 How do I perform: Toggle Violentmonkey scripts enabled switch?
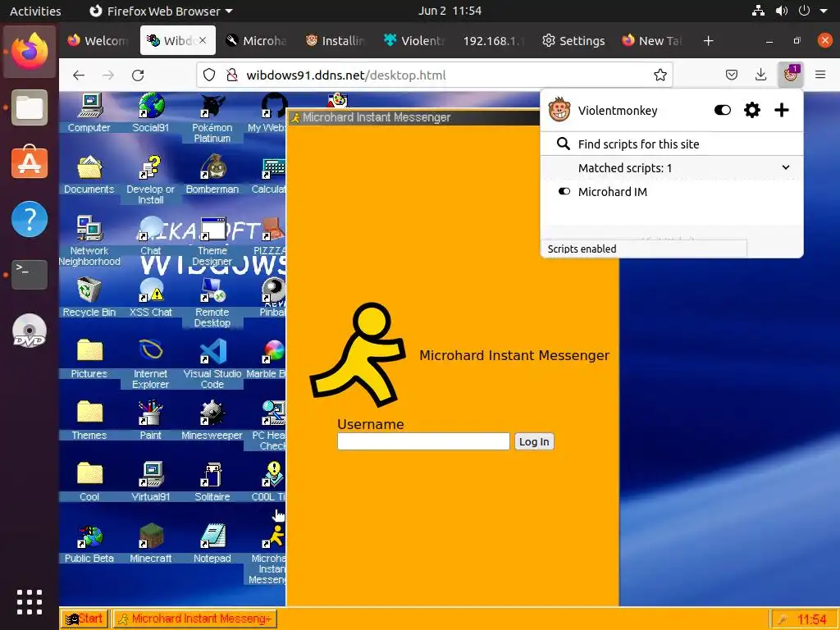coord(723,111)
